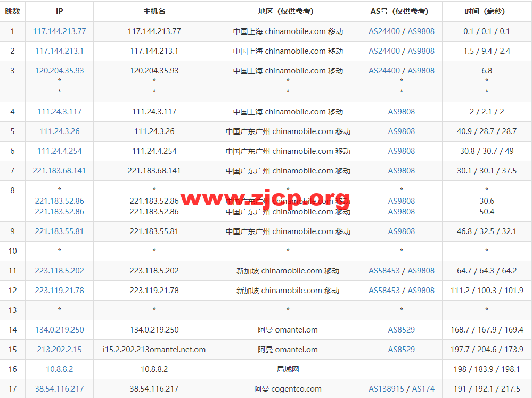532x398 pixels.
Task: Open AS8529 link in hop 14 row
Action: point(402,329)
